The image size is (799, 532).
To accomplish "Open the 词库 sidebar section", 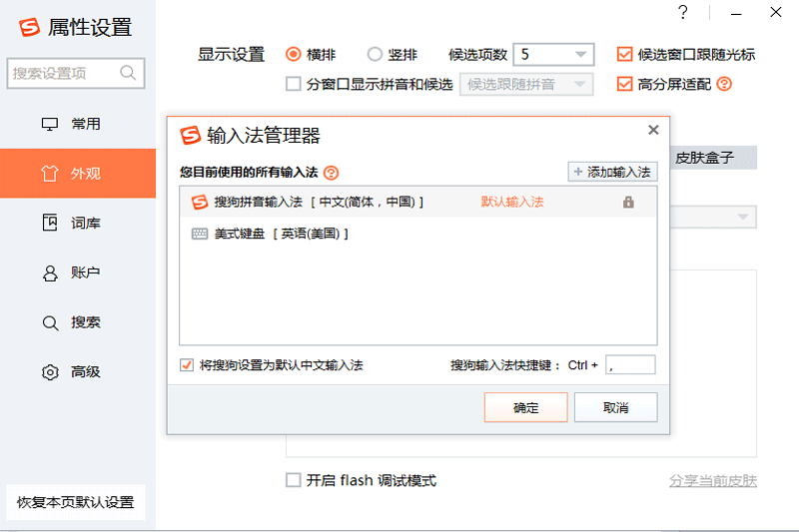I will click(78, 223).
